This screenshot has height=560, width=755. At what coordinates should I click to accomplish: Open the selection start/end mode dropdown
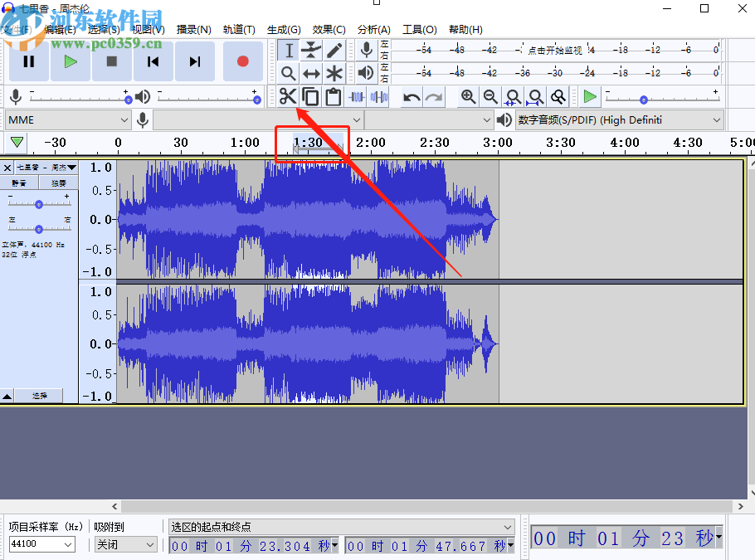[x=342, y=527]
